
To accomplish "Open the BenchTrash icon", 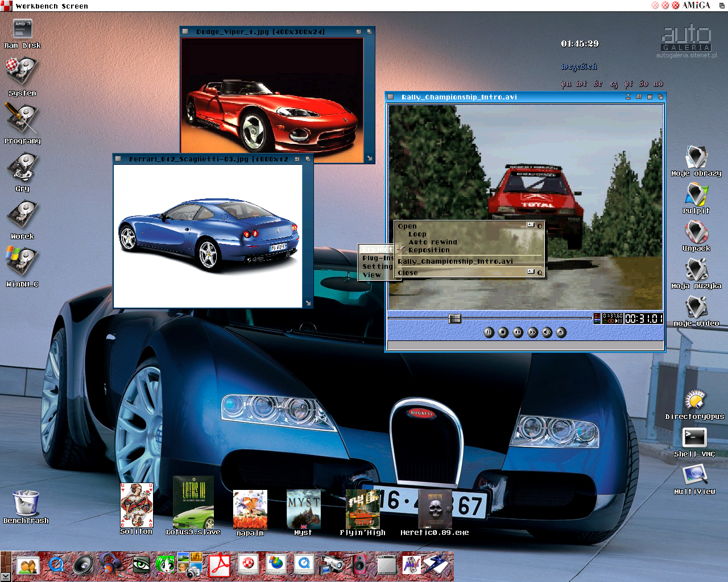I will [x=26, y=502].
